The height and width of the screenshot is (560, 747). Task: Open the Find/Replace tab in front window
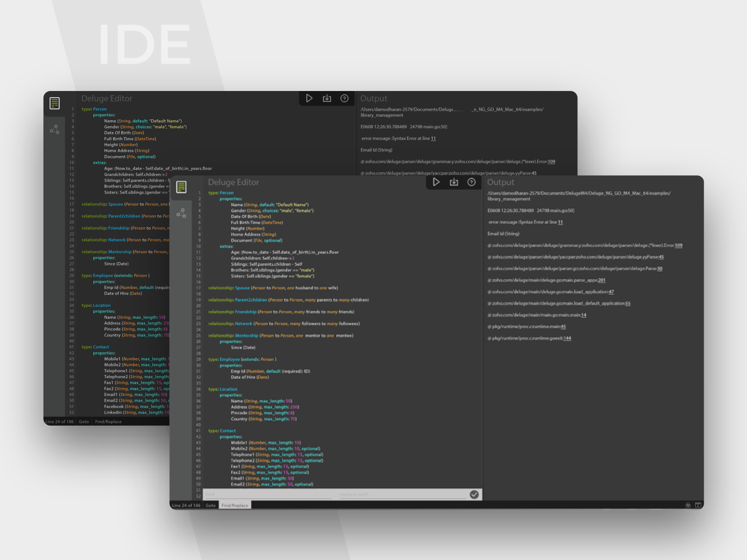point(235,505)
